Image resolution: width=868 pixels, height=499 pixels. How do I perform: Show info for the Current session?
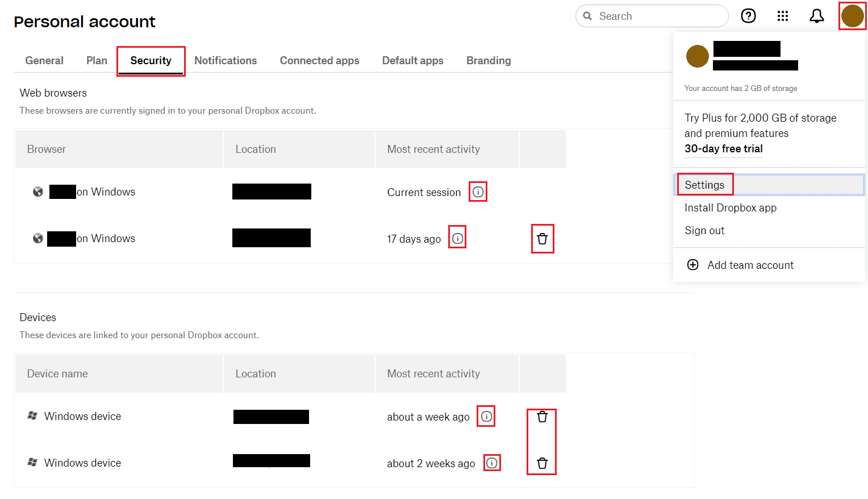(478, 192)
